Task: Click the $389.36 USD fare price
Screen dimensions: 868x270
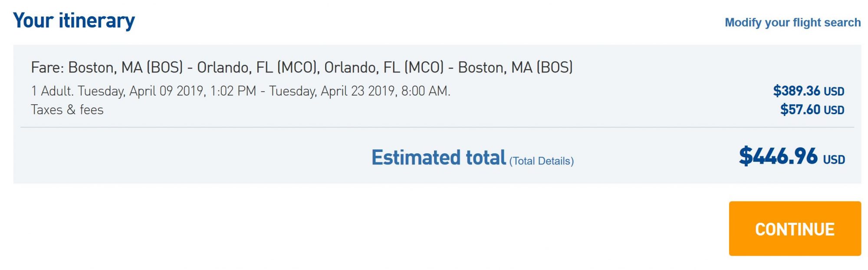Action: coord(809,91)
